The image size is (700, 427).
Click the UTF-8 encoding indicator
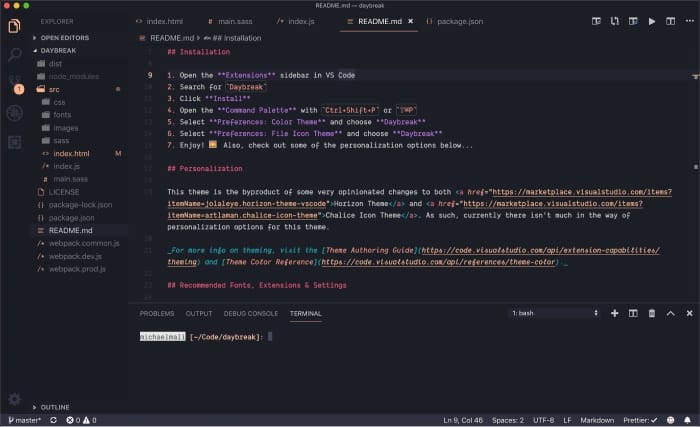[543, 420]
